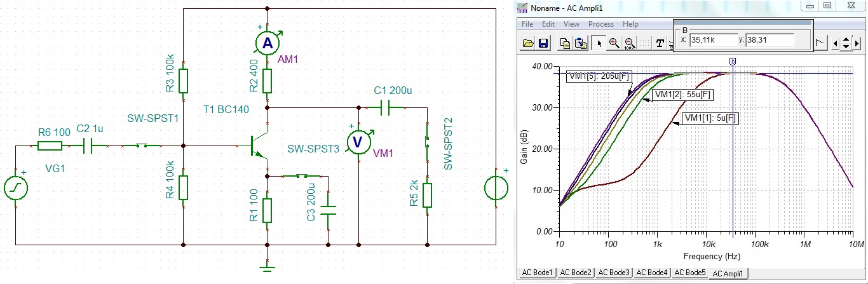Select the VG1 voltage generator symbol

pos(15,189)
